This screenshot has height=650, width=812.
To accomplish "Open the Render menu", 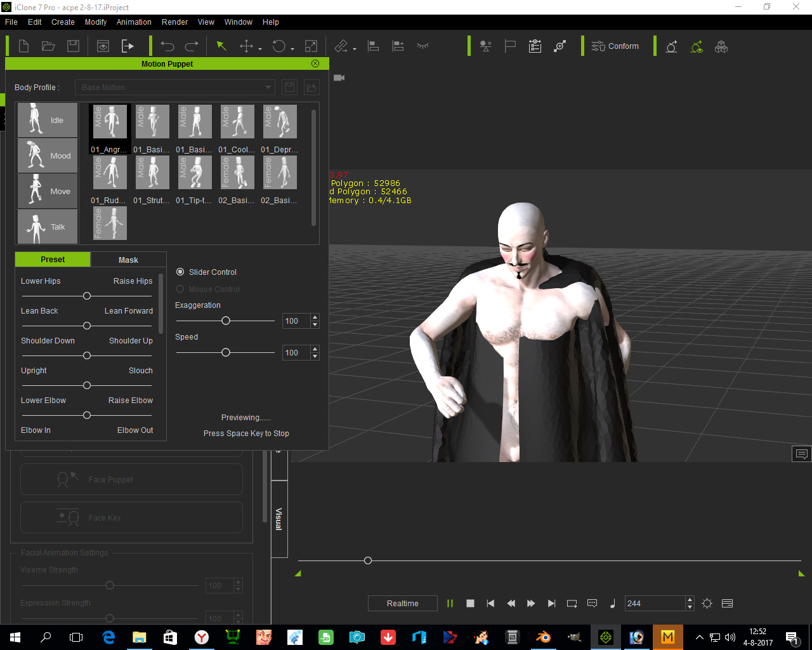I will click(174, 22).
